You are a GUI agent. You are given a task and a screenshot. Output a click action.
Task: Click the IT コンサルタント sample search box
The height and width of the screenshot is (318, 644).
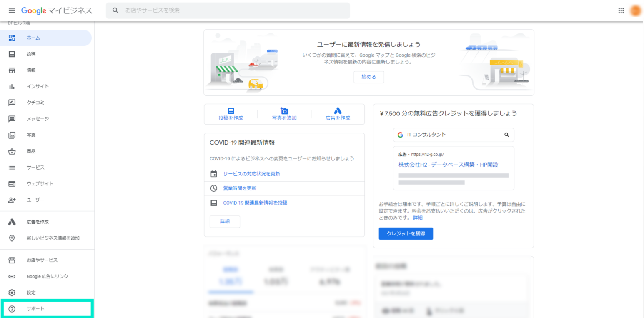[x=454, y=135]
